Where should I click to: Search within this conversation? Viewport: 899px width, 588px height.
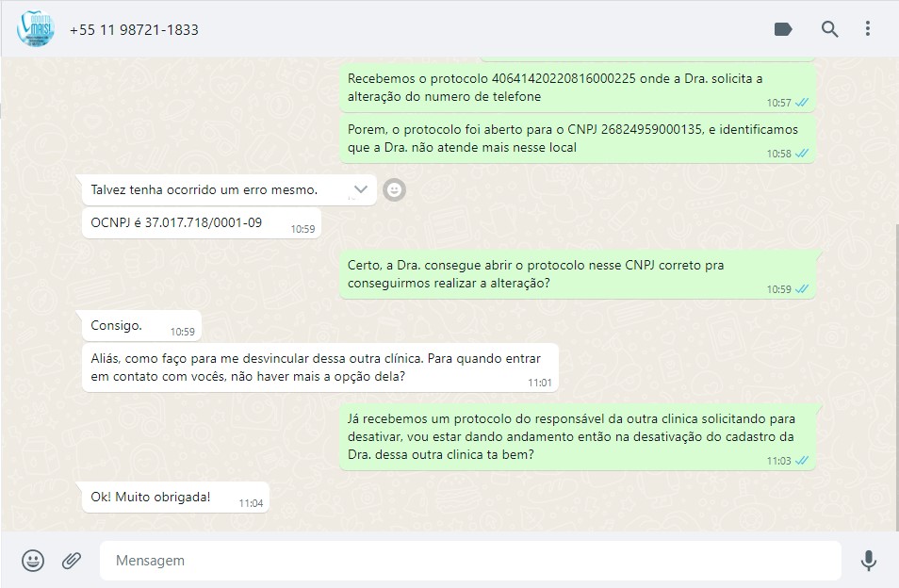coord(829,28)
